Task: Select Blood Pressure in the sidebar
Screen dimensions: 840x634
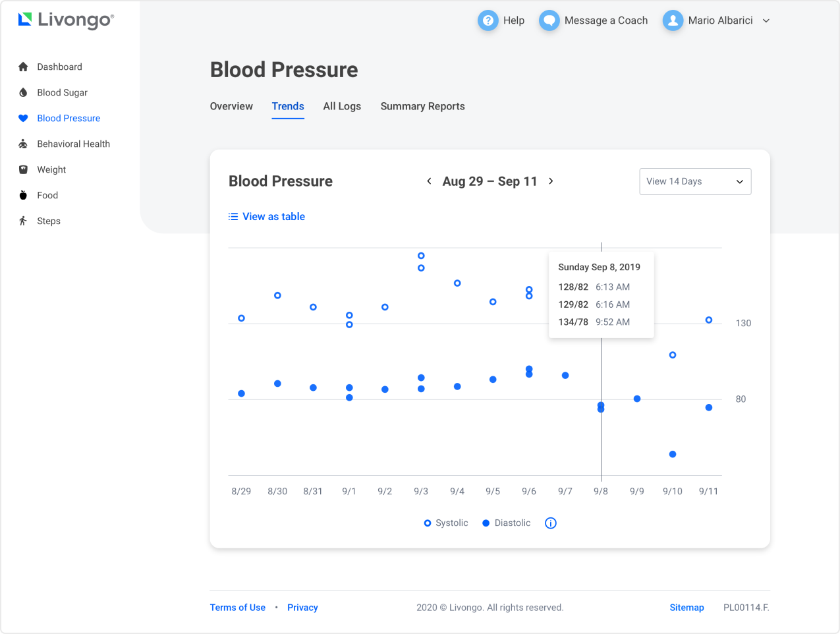Action: click(x=69, y=118)
